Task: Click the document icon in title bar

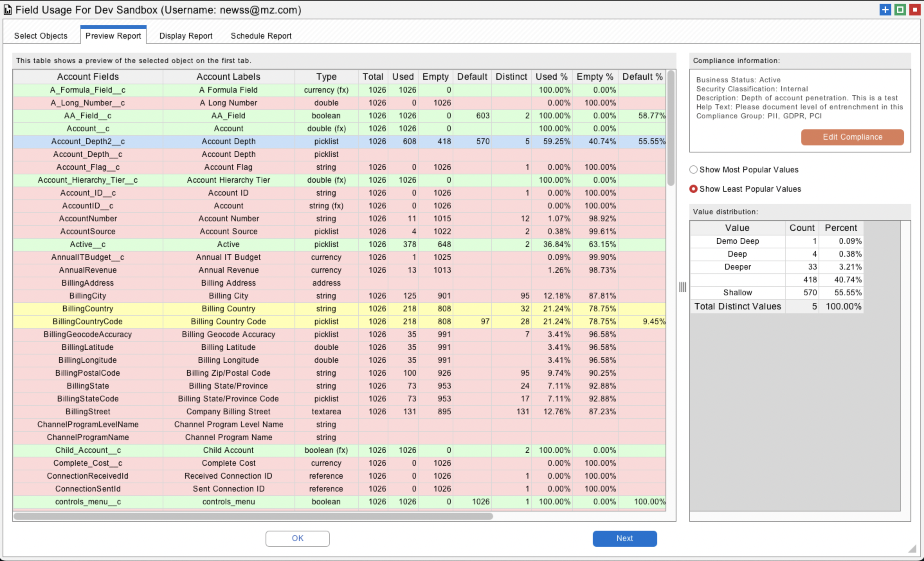Action: 7,10
